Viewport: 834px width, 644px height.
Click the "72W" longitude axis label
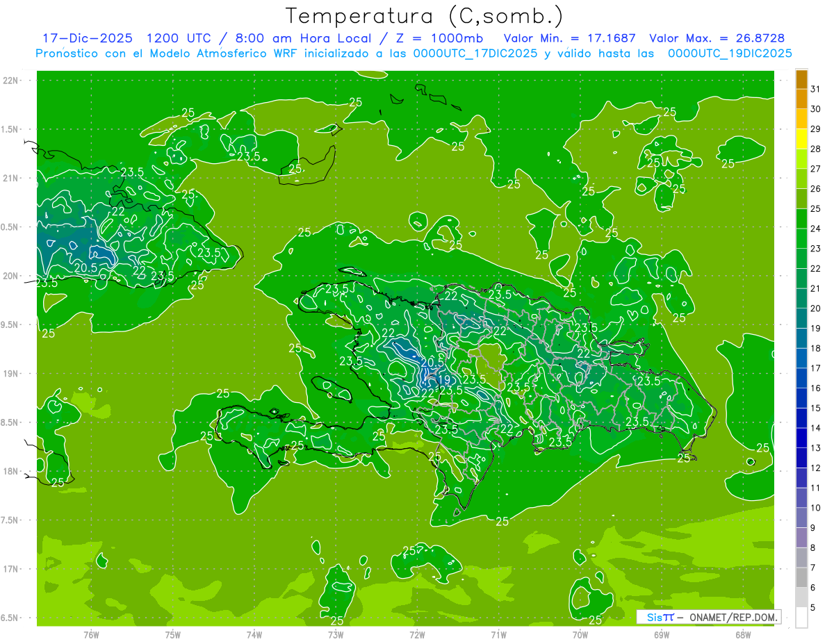[x=417, y=634]
